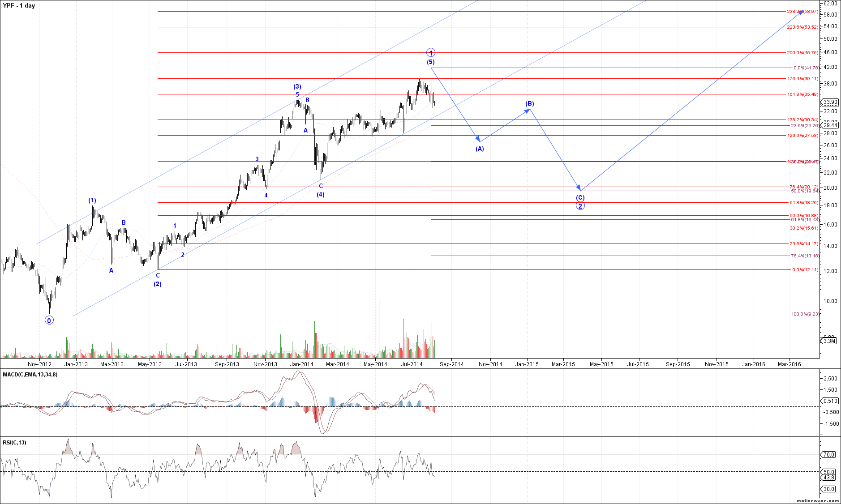Image resolution: width=841 pixels, height=504 pixels.
Task: Click the 3.3M volume tag
Action: pos(828,341)
